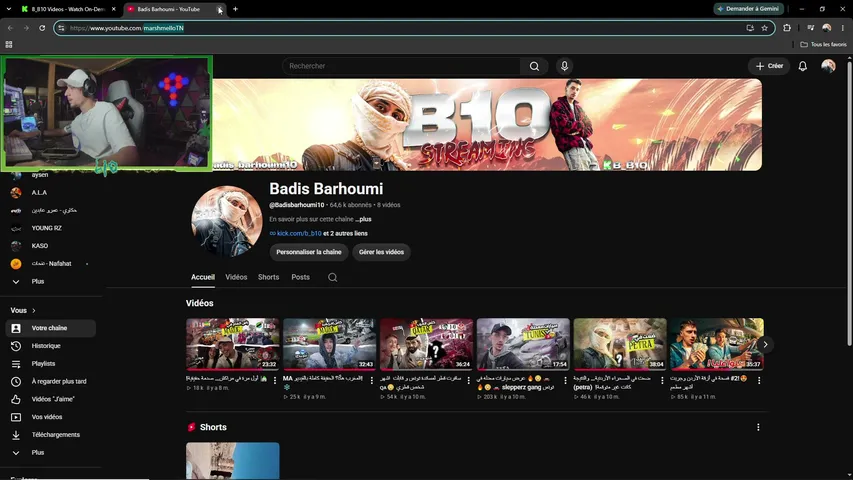853x480 pixels.
Task: Switch to the Vidéos tab
Action: tap(236, 277)
